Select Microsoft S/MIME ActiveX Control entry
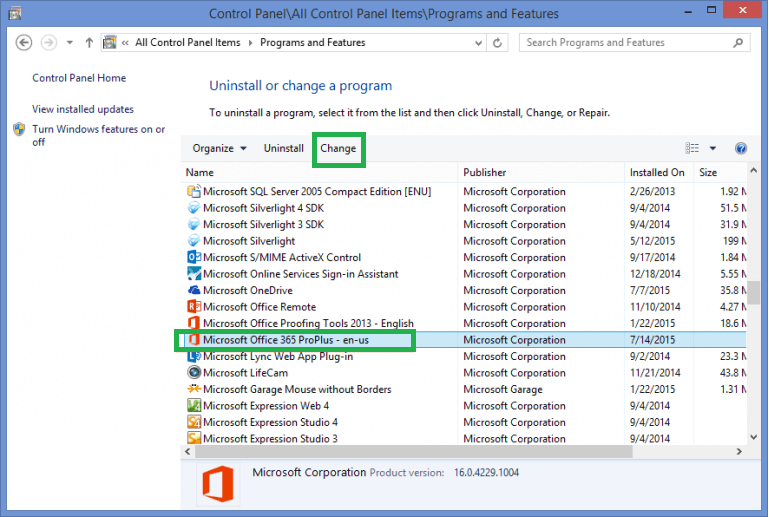The width and height of the screenshot is (769, 517). point(282,258)
